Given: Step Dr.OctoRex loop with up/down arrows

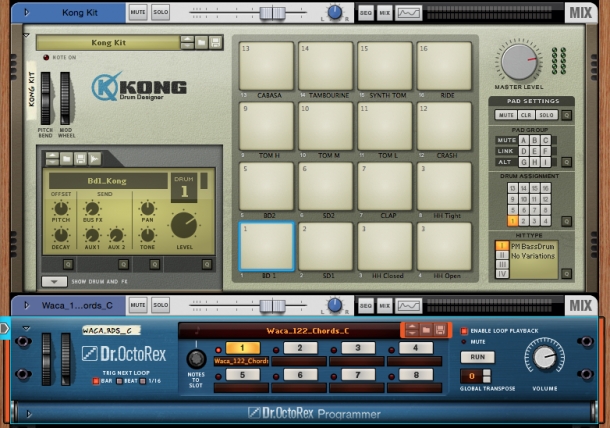Looking at the screenshot, I should coord(412,330).
